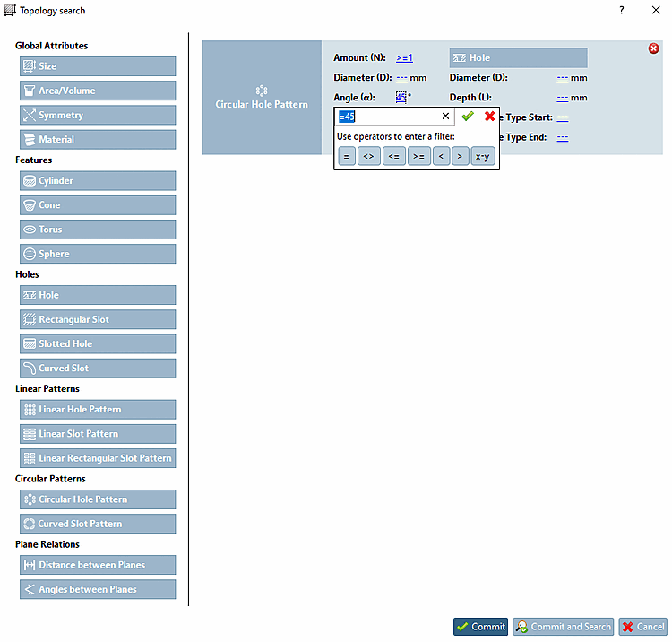Screen dimensions: 672x642
Task: Add the Curved Slot Pattern criterion
Action: pos(98,524)
